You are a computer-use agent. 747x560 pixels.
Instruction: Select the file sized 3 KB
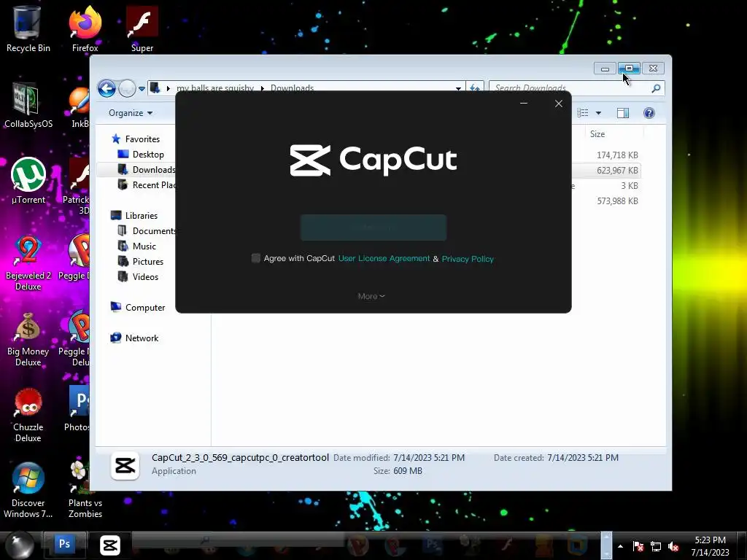(630, 186)
